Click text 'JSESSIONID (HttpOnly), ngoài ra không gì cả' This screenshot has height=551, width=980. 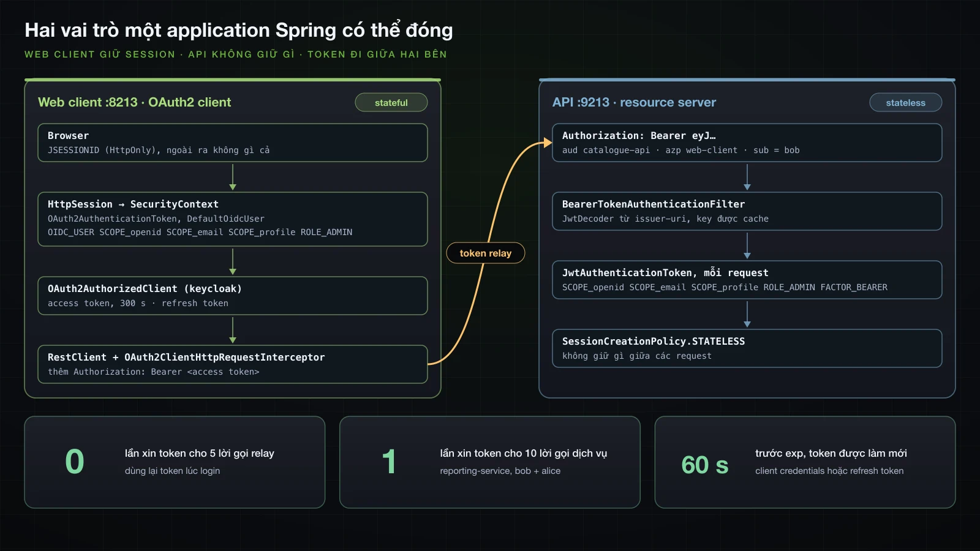tap(159, 150)
